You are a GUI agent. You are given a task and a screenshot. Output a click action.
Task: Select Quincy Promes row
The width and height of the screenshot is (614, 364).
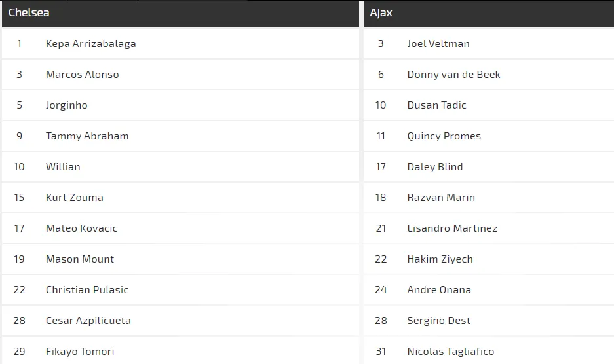[x=444, y=136]
